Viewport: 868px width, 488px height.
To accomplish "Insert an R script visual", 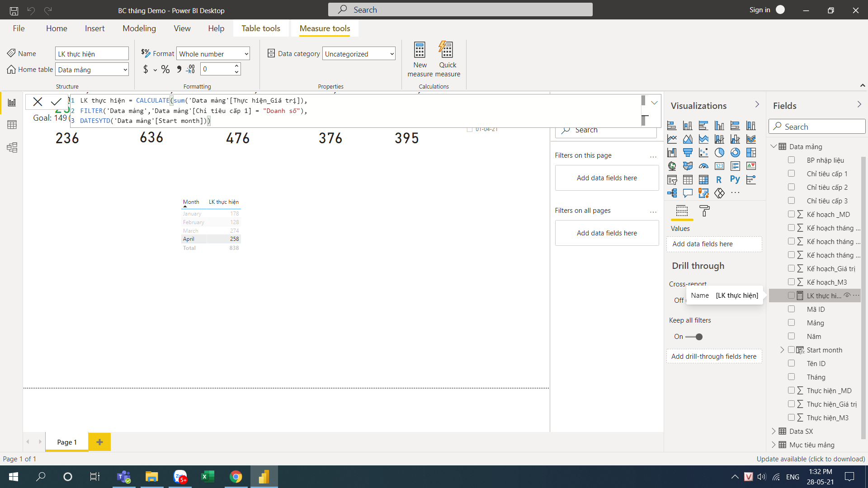I will tap(719, 180).
